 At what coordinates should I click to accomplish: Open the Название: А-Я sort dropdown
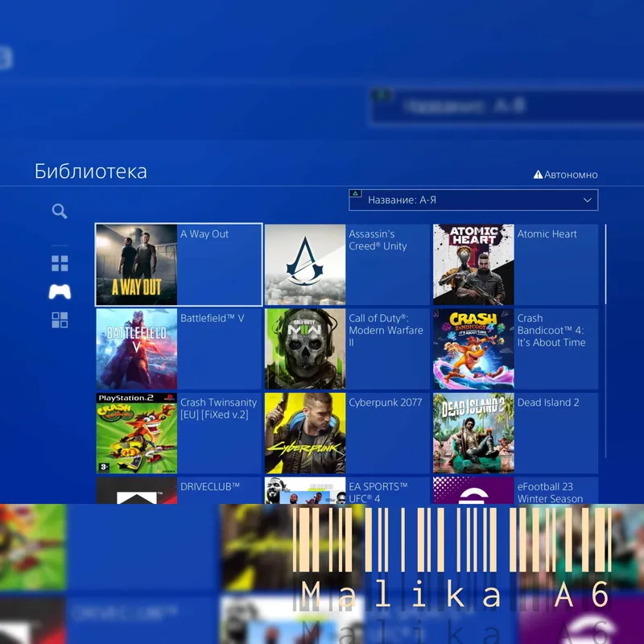[473, 200]
